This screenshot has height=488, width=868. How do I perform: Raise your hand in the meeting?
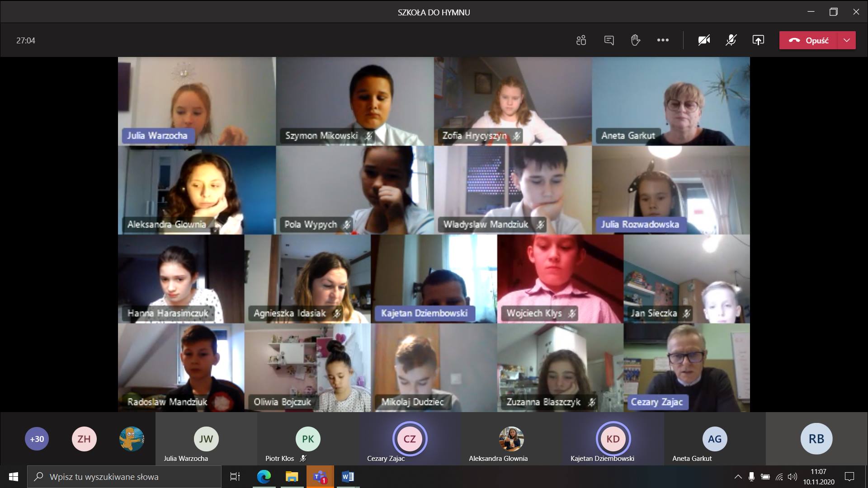click(636, 40)
